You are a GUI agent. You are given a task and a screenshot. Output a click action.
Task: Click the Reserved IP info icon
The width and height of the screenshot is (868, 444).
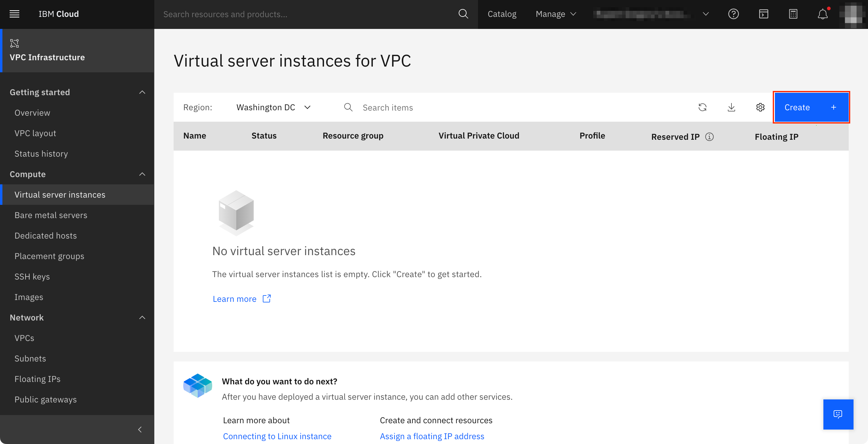[x=709, y=137]
